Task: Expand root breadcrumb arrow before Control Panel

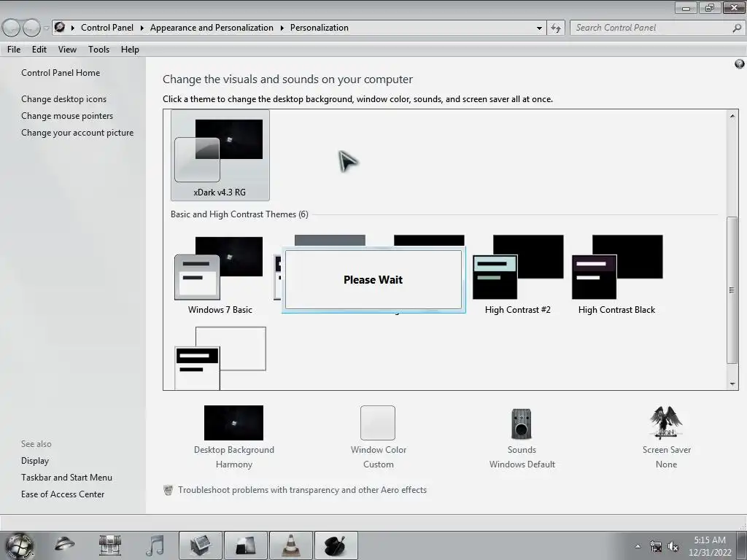Action: pyautogui.click(x=72, y=28)
